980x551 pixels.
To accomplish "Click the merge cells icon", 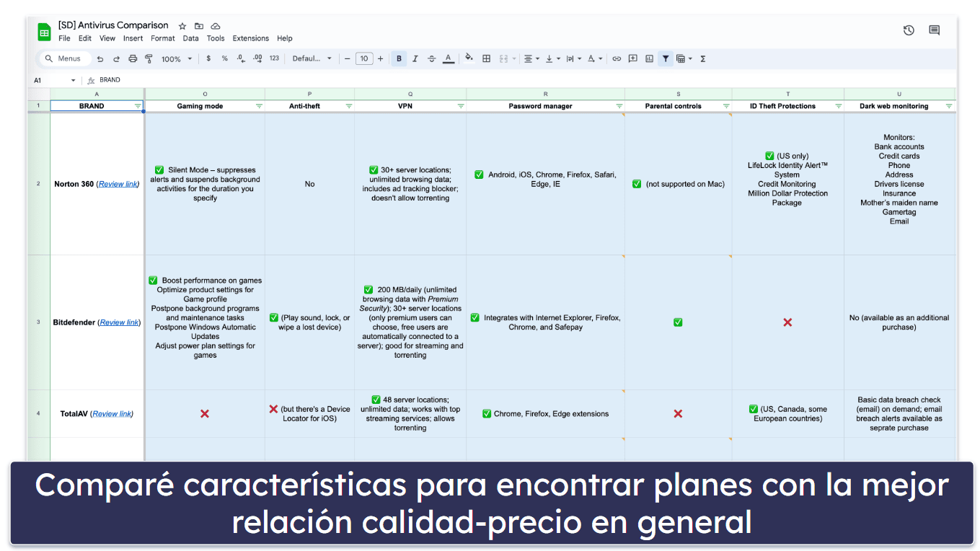I will pyautogui.click(x=504, y=59).
